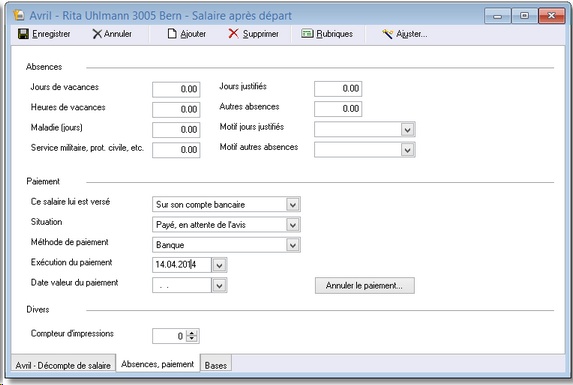Screen dimensions: 573x385
Task: Open the Exécution du paiement date picker arrow
Action: 219,265
